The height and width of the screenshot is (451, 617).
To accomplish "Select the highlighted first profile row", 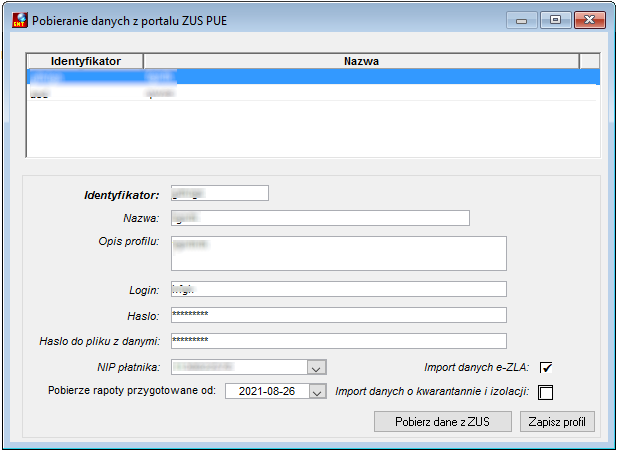I will 314,77.
